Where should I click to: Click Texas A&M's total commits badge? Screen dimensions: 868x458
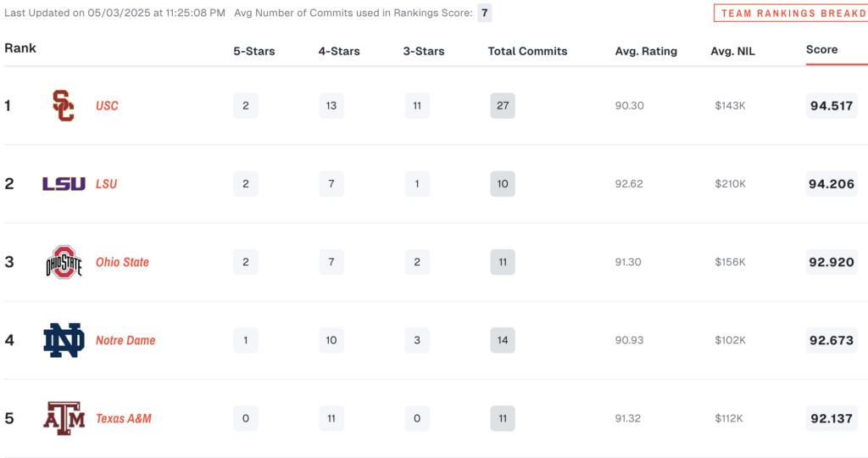click(x=503, y=418)
